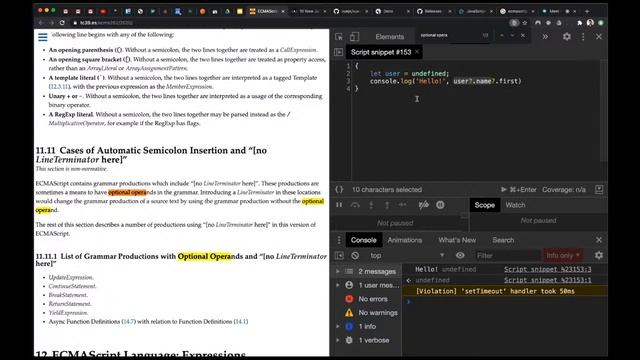Screen dimensions: 640x360
Task: Open the Script snippet %23153:1 link
Action: click(x=547, y=280)
